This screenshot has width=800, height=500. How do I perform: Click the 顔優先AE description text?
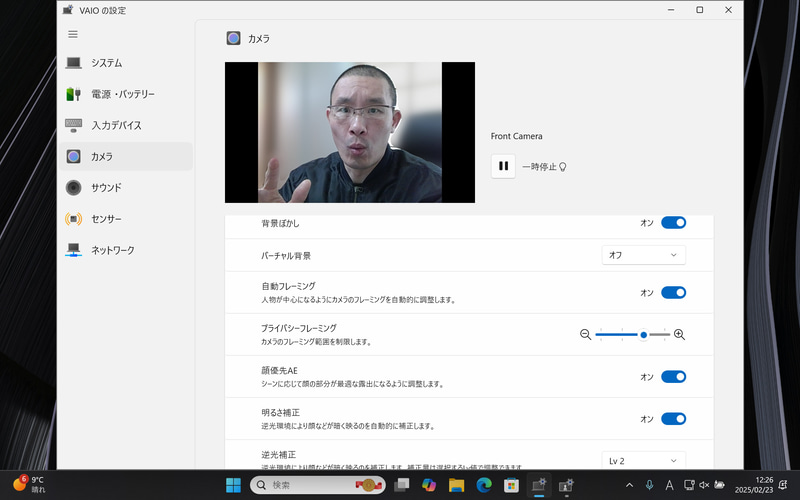click(353, 384)
